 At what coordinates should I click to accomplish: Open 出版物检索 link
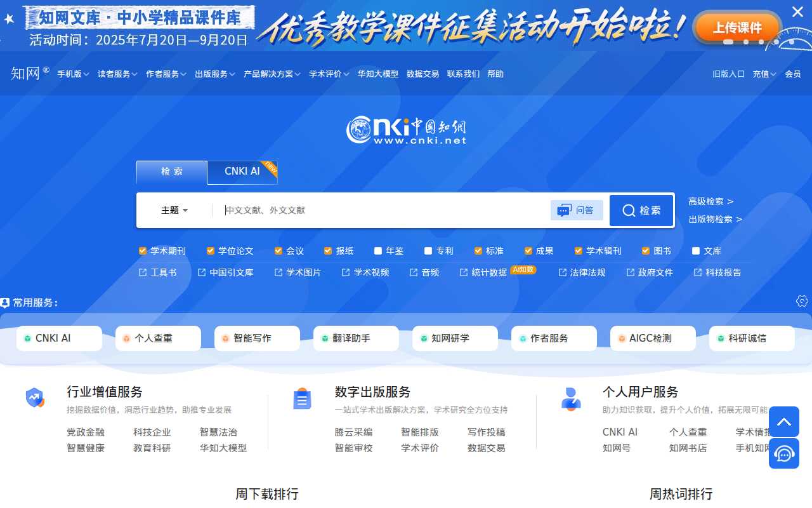point(715,219)
